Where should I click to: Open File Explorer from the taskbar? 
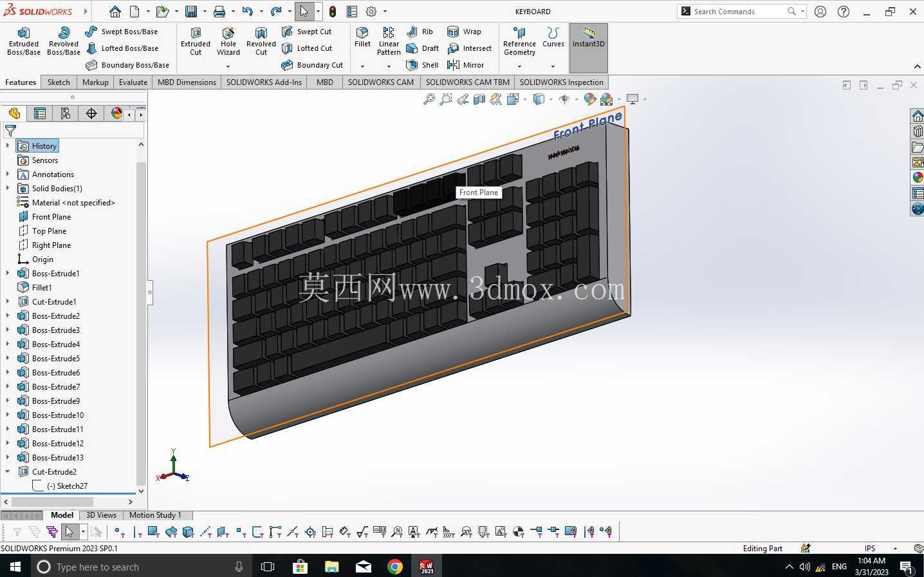(x=331, y=567)
